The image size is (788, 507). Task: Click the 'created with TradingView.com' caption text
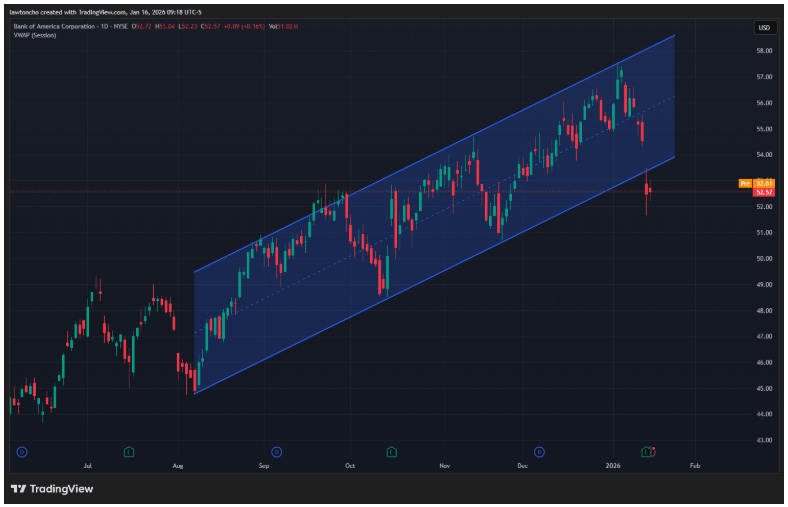click(x=84, y=12)
